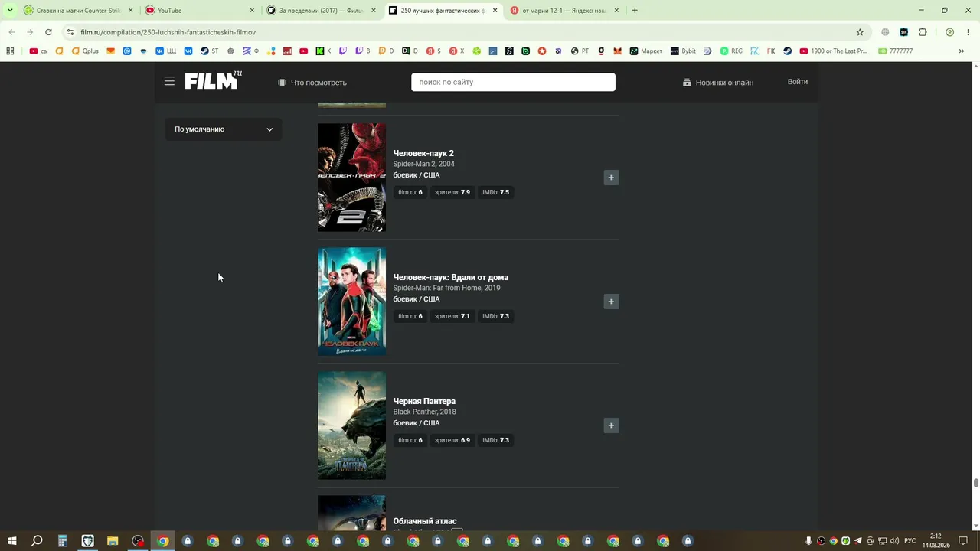Click the 'Войти' login button
Screen dimensions: 980x551
click(798, 82)
